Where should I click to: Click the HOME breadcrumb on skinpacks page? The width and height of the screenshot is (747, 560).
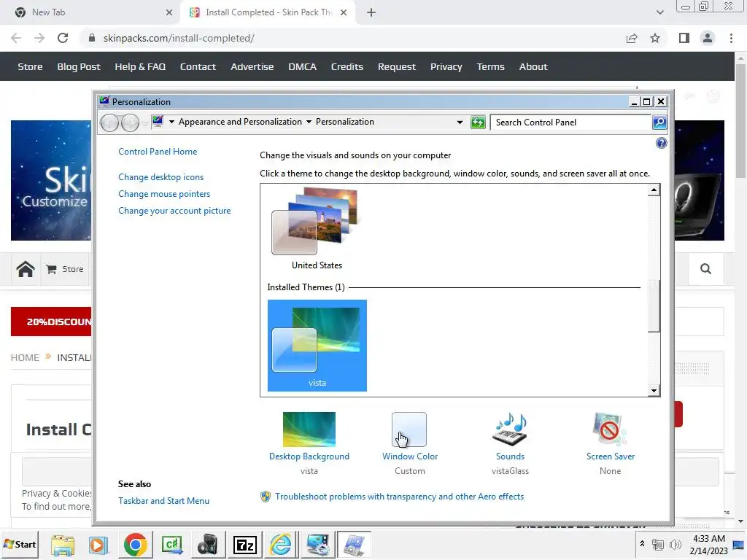pyautogui.click(x=25, y=357)
